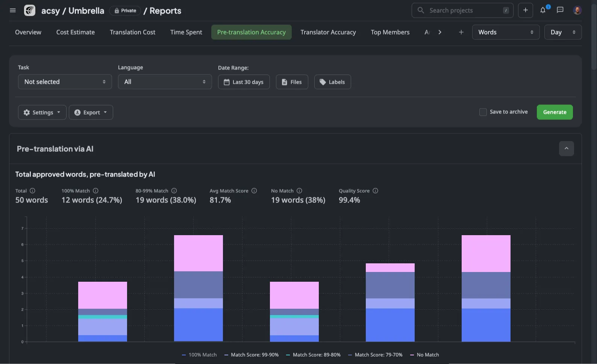The image size is (597, 364).
Task: Toggle the No Match legend series
Action: [424, 355]
